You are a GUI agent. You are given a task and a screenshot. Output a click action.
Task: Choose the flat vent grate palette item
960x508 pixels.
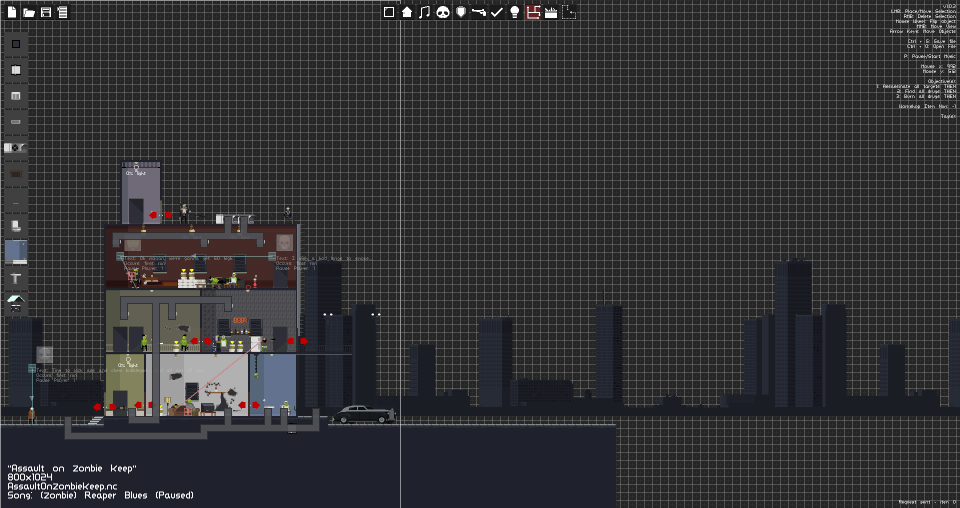[16, 122]
